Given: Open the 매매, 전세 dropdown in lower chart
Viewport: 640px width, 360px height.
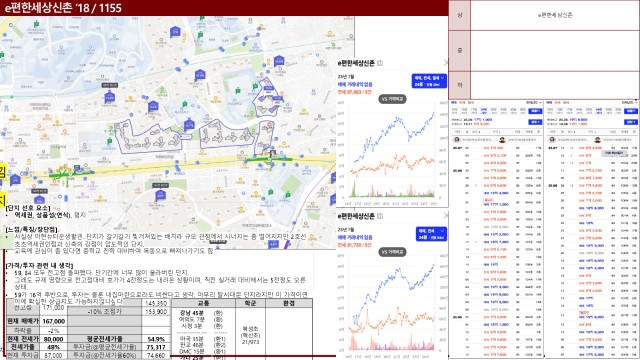Looking at the screenshot, I should (431, 234).
